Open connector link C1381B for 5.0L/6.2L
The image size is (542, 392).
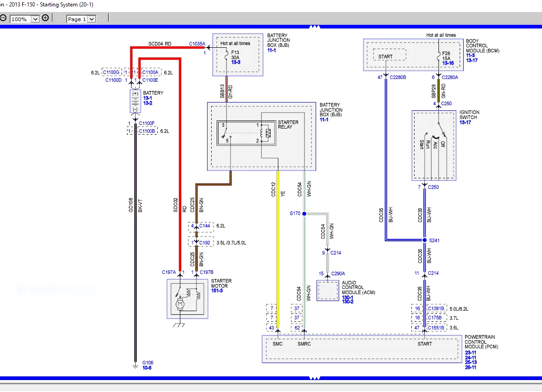tap(436, 309)
